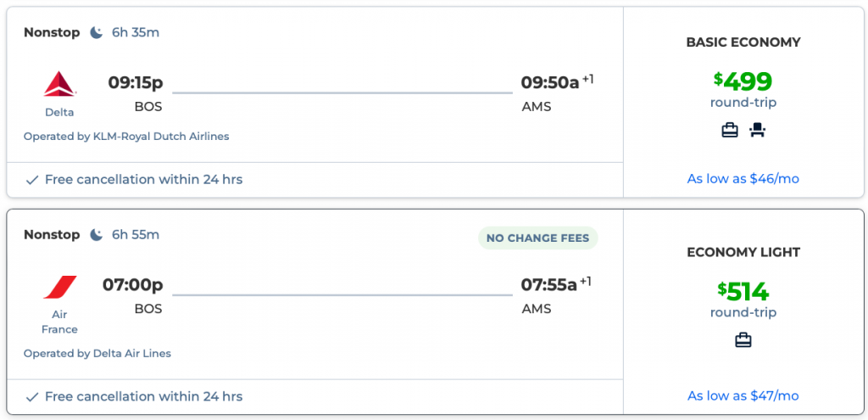Click the 09:50a AMS arrival time

click(x=551, y=83)
